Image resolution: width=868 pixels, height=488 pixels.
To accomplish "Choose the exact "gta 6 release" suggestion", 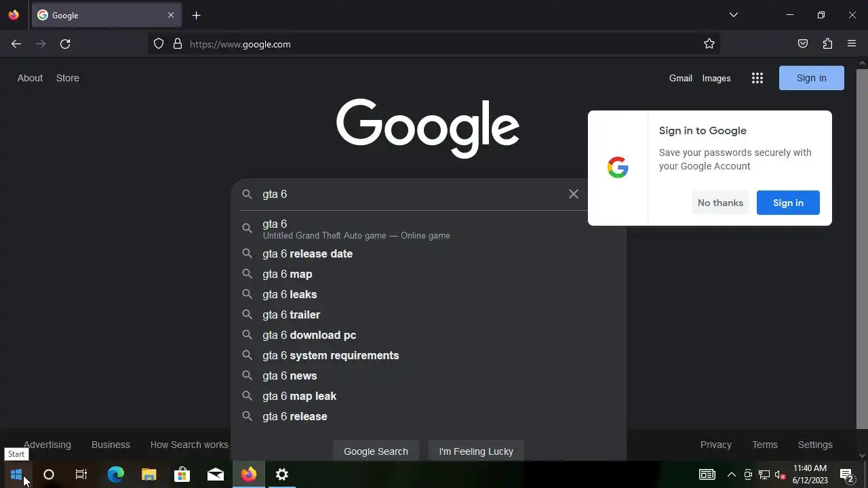I will [429, 416].
